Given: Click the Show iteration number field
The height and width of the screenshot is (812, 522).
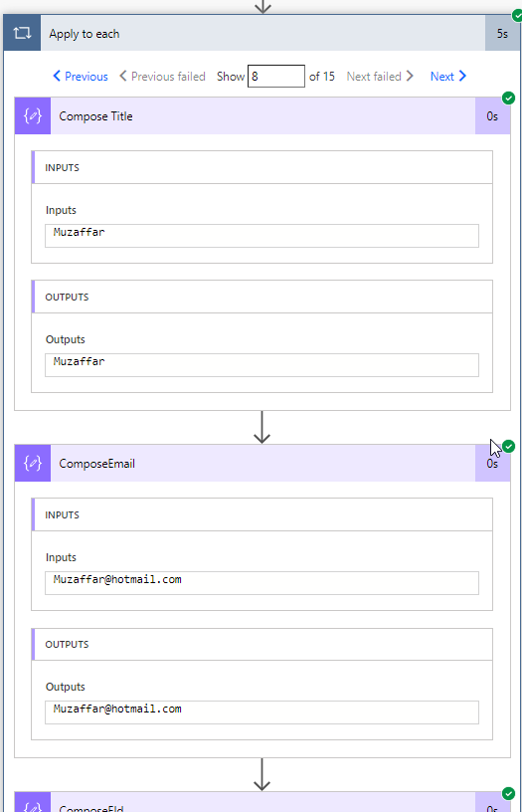Looking at the screenshot, I should [x=275, y=76].
